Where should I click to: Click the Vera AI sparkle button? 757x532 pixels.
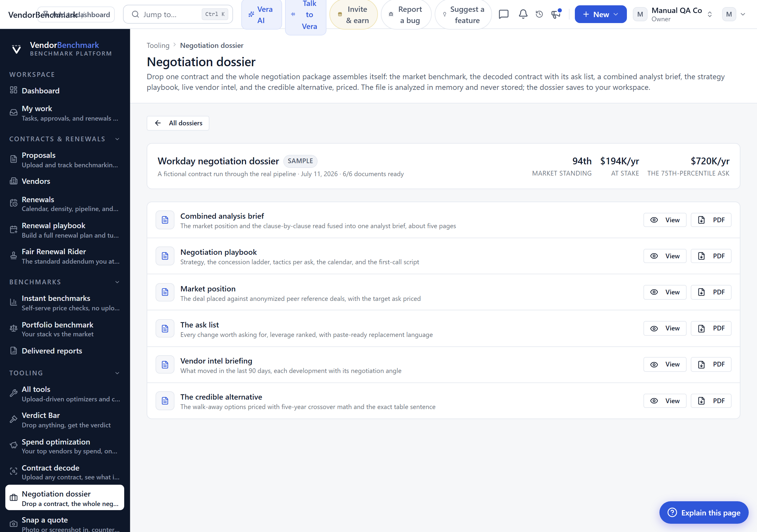[x=261, y=14]
